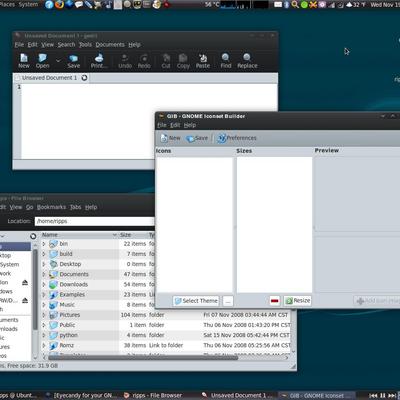Image resolution: width=400 pixels, height=400 pixels.
Task: Select the Unsaved Document 1 tab
Action: pyautogui.click(x=49, y=78)
